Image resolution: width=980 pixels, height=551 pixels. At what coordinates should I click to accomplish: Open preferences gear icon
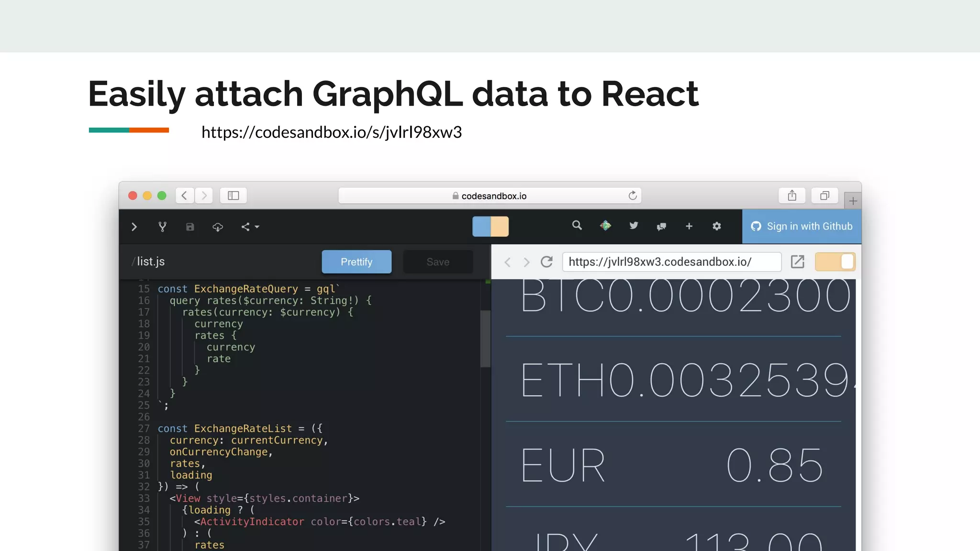(716, 226)
